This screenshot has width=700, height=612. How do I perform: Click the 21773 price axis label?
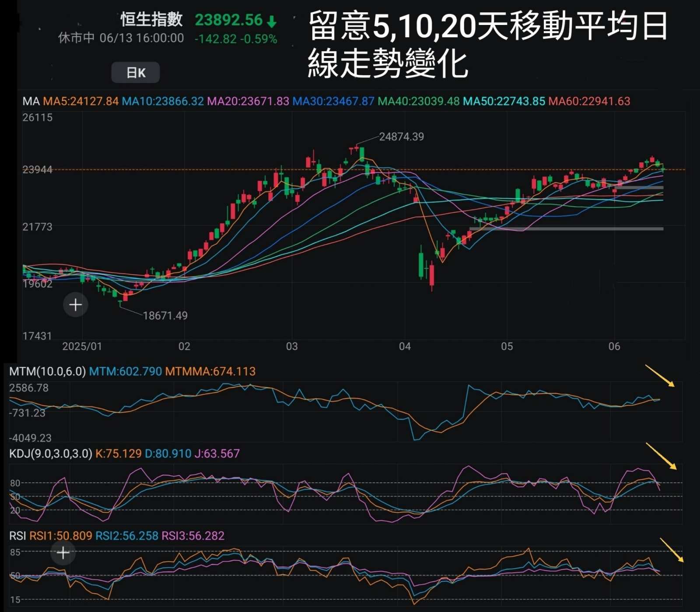pos(38,227)
